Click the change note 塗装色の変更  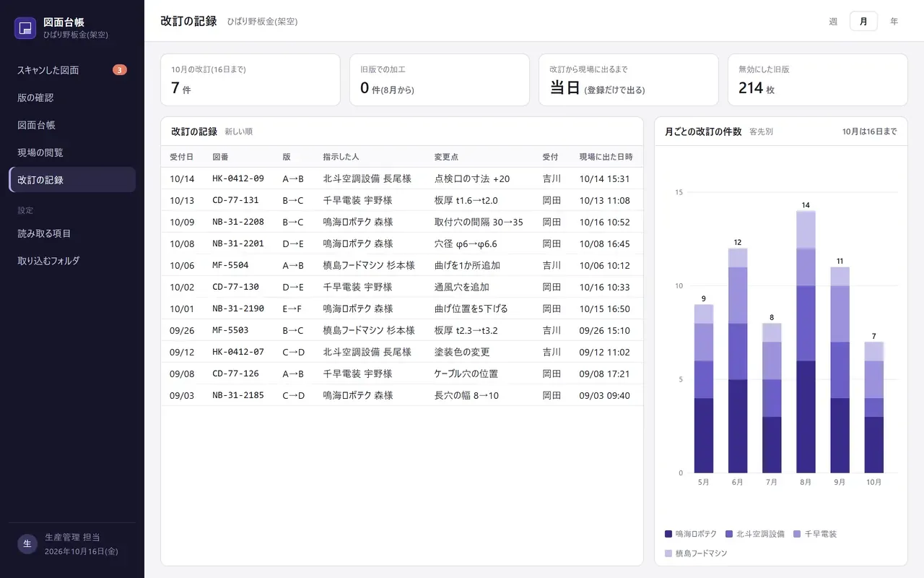[462, 352]
